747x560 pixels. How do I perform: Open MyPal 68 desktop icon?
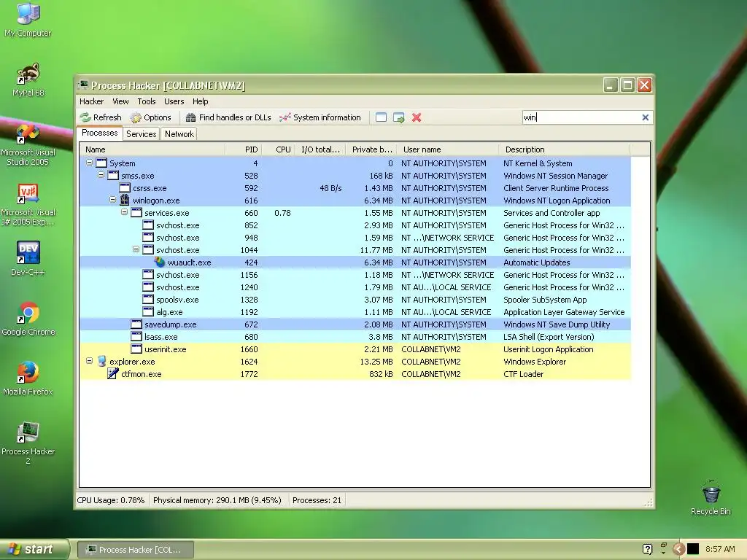click(28, 79)
